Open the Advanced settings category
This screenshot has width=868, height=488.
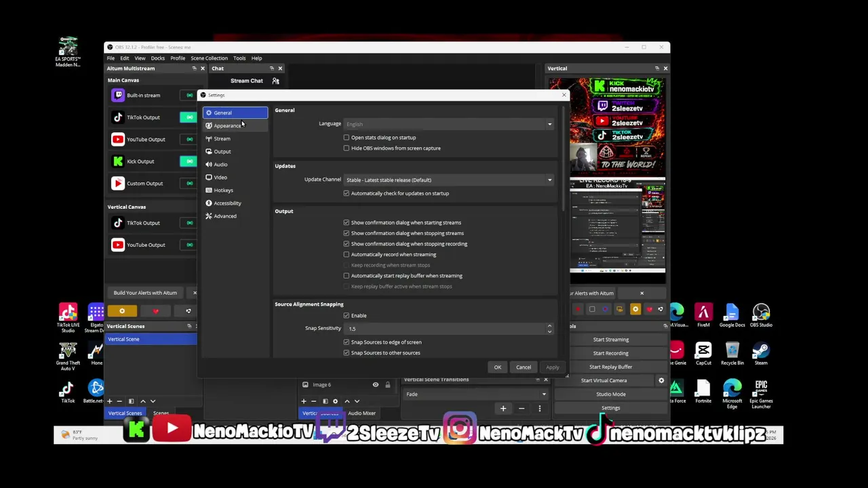(235, 216)
